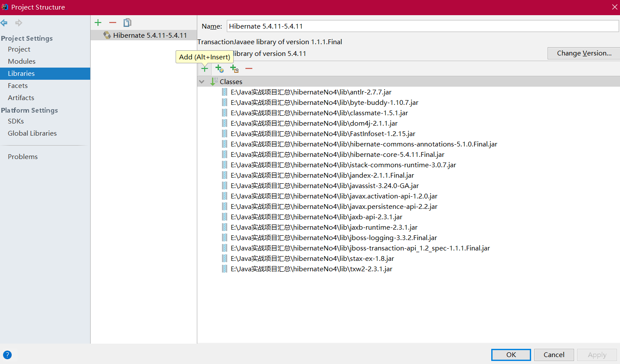Viewport: 620px width, 364px height.
Task: Select the Libraries settings page
Action: [45, 74]
